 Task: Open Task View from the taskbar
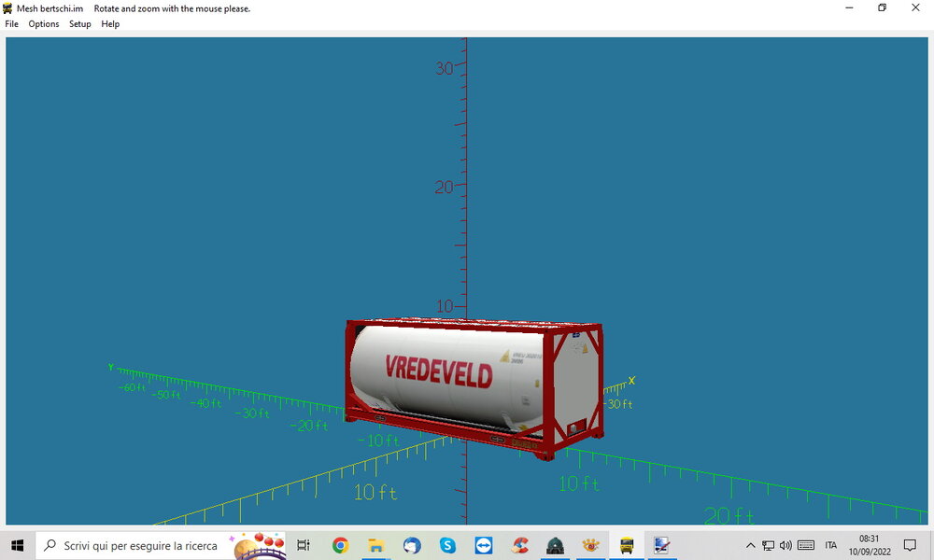pos(304,545)
